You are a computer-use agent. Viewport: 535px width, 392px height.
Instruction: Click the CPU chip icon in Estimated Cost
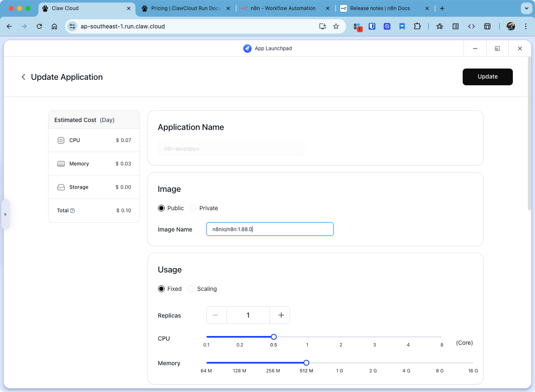[x=61, y=140]
